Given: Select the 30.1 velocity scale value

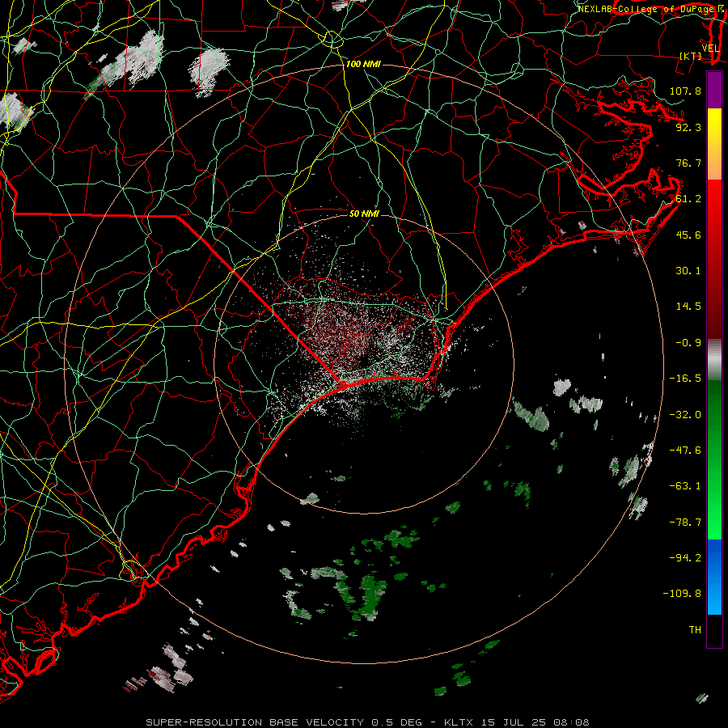Looking at the screenshot, I should pos(688,271).
